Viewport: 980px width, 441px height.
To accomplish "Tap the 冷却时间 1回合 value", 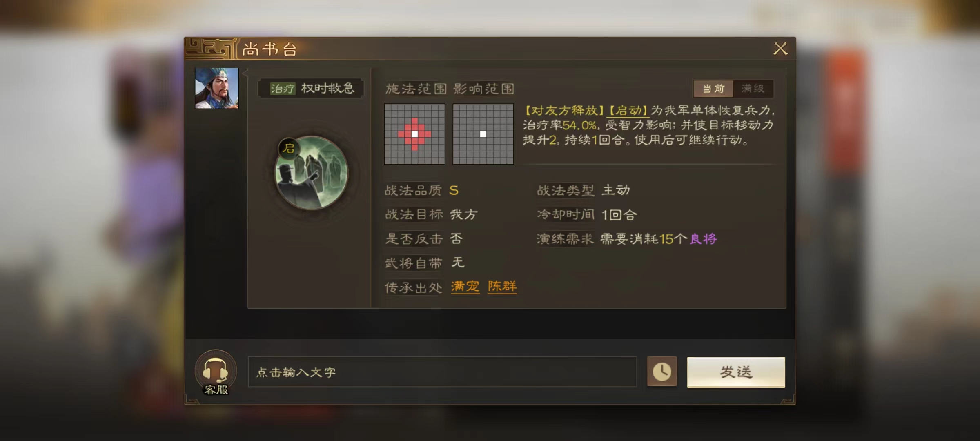I will 619,215.
